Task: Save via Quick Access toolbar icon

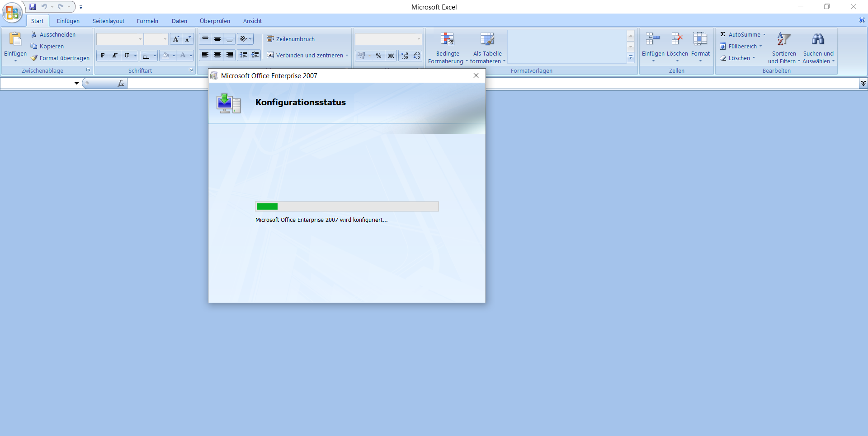Action: pos(33,7)
